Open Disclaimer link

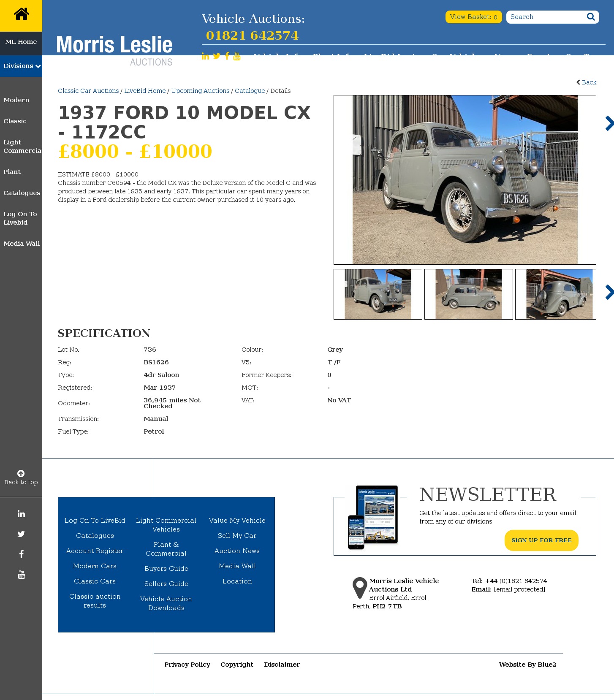(282, 665)
